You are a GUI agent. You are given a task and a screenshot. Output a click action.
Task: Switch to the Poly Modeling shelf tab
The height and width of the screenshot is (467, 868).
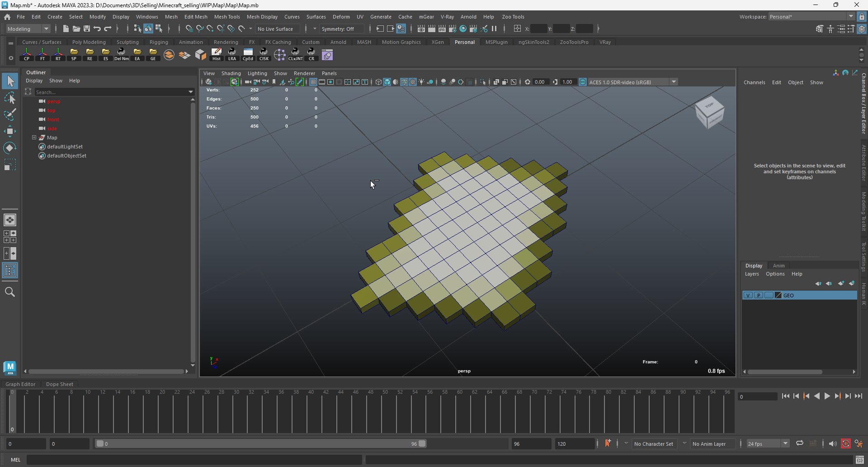point(89,42)
